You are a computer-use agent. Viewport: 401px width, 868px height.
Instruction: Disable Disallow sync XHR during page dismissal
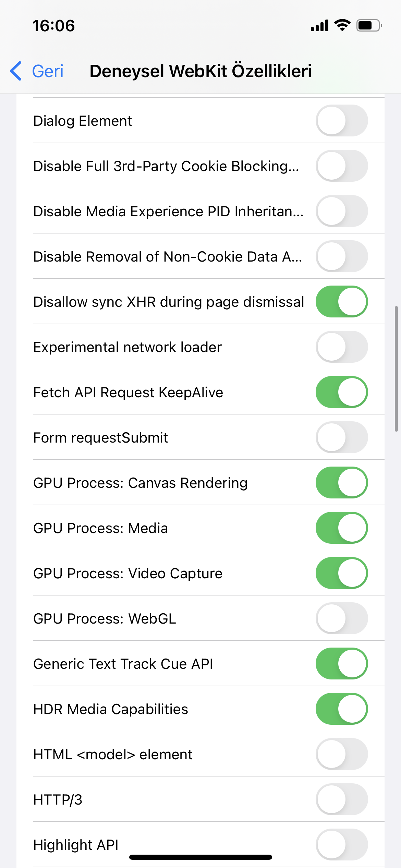(x=341, y=302)
